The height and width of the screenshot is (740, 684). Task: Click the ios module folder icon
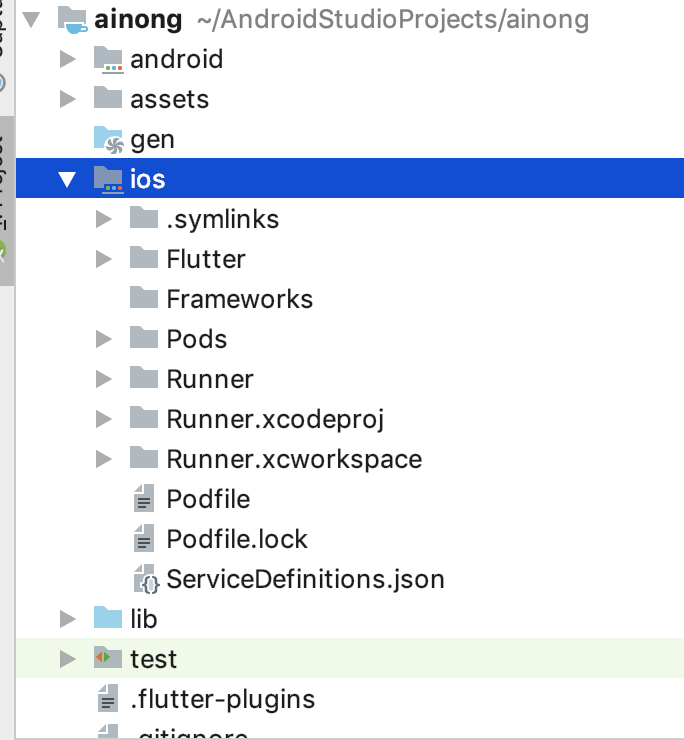107,179
